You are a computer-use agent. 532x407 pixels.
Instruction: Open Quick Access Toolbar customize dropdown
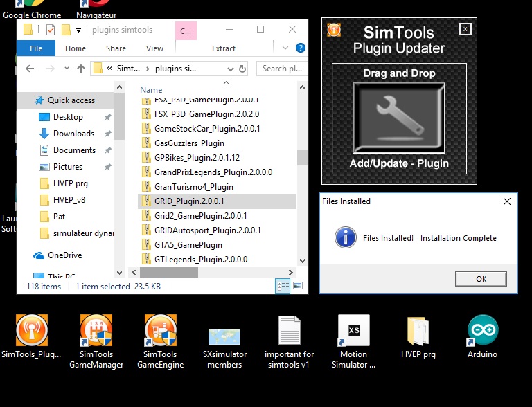coord(78,30)
